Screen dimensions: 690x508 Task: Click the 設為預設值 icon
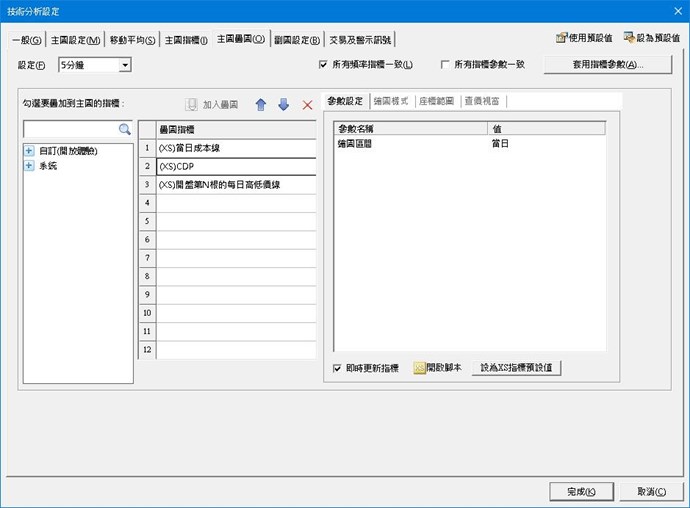(629, 38)
